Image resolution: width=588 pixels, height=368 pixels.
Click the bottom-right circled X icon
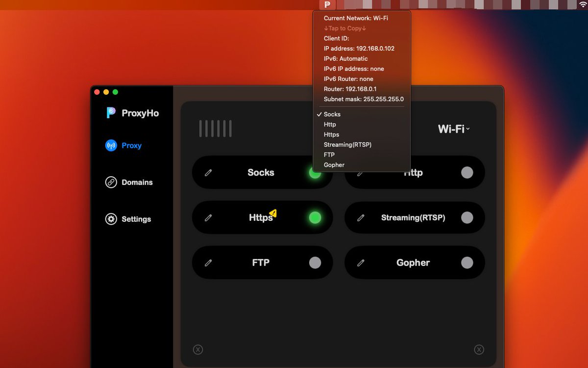(479, 349)
